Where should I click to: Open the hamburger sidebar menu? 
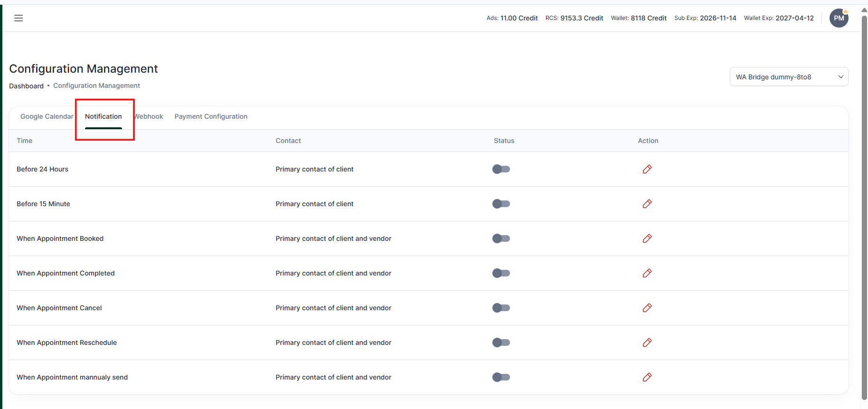[x=19, y=18]
